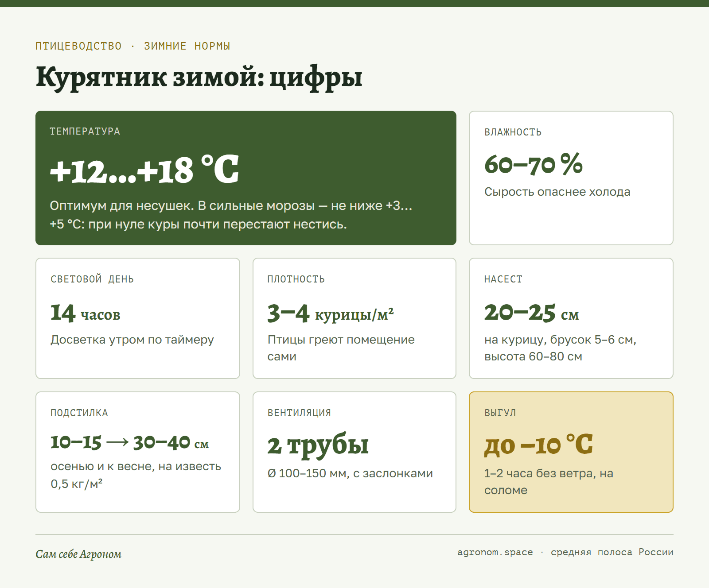Click the "Сырость опаснее холода" note

[x=557, y=192]
